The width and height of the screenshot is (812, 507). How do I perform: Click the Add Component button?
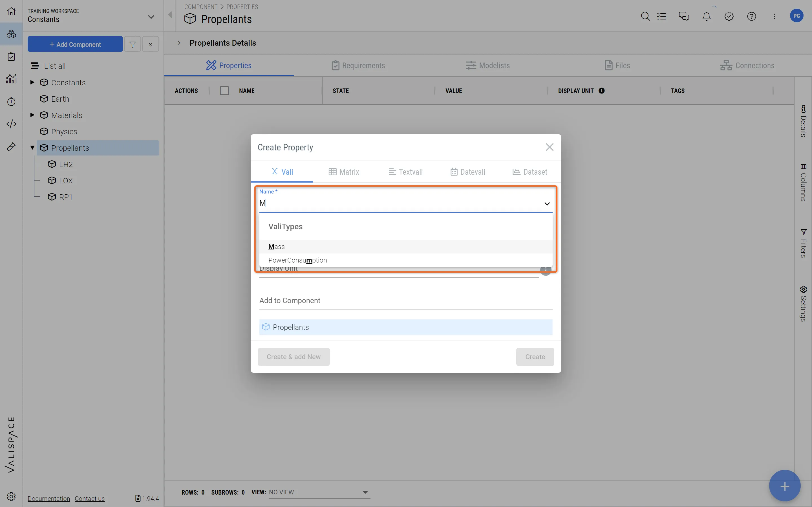pos(75,44)
